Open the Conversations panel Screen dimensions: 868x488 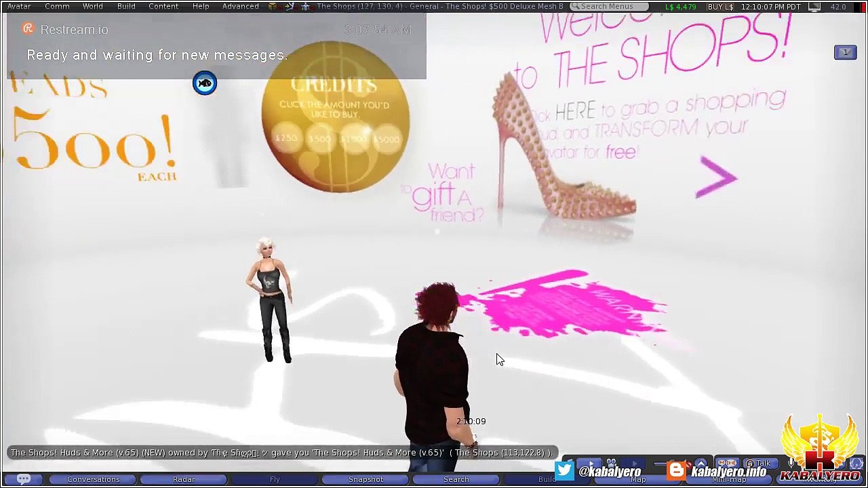[x=94, y=479]
